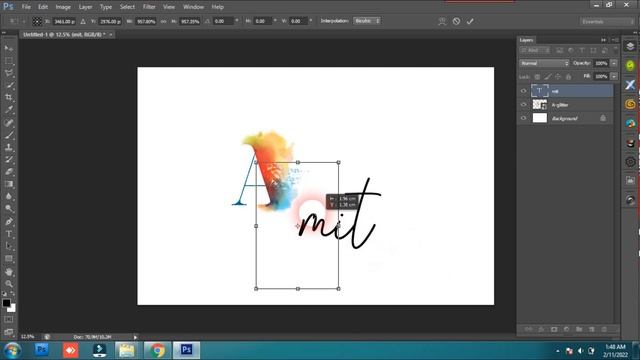Toggle lock layer position
This screenshot has width=640, height=360.
tap(558, 77)
